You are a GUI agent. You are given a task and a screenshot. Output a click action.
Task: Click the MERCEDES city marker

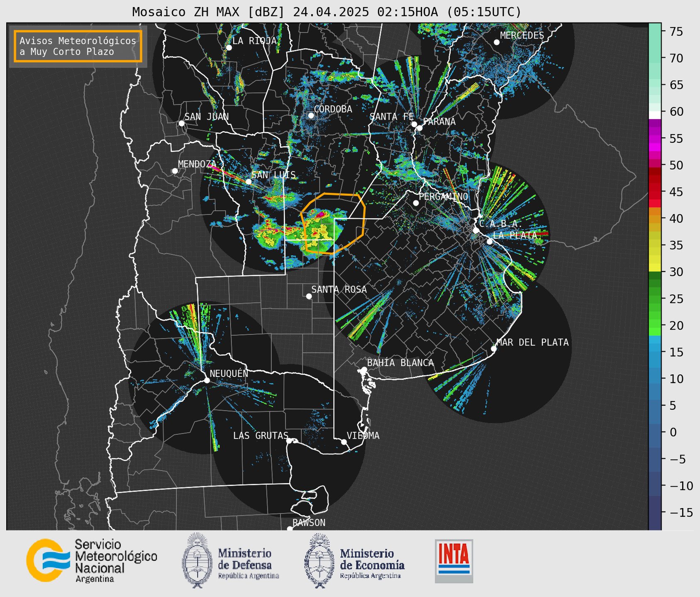tap(497, 42)
